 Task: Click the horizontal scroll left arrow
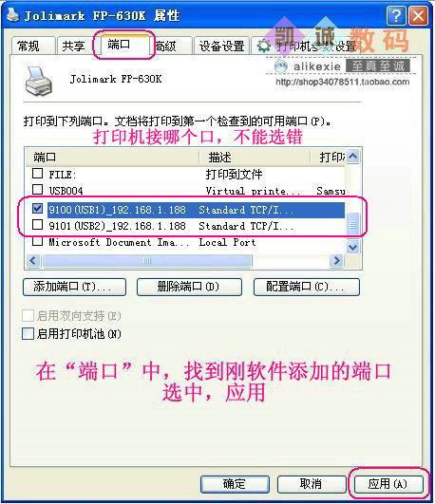[33, 261]
